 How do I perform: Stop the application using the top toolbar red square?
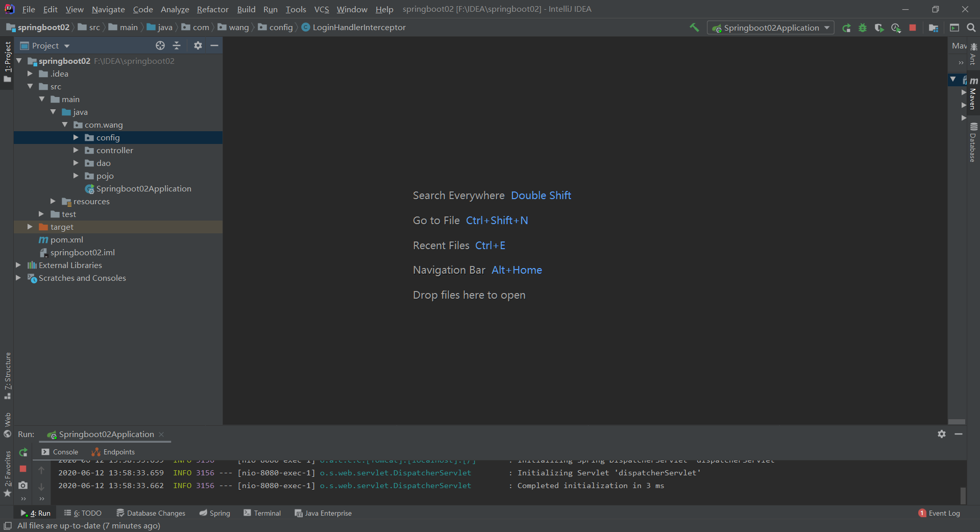[913, 28]
